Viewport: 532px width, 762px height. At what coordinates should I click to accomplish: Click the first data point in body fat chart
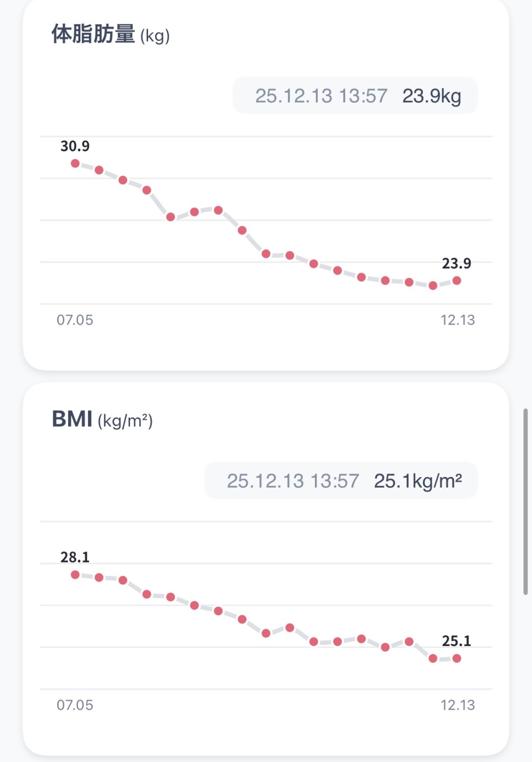[x=75, y=163]
